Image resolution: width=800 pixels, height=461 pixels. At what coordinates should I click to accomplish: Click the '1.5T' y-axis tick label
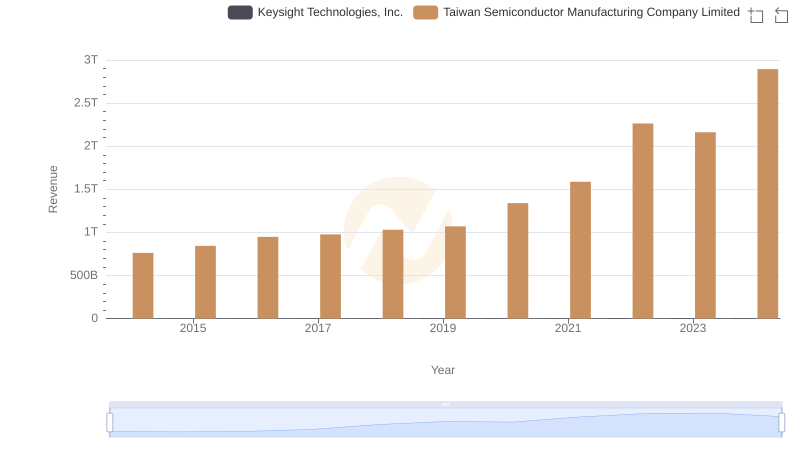tap(86, 189)
